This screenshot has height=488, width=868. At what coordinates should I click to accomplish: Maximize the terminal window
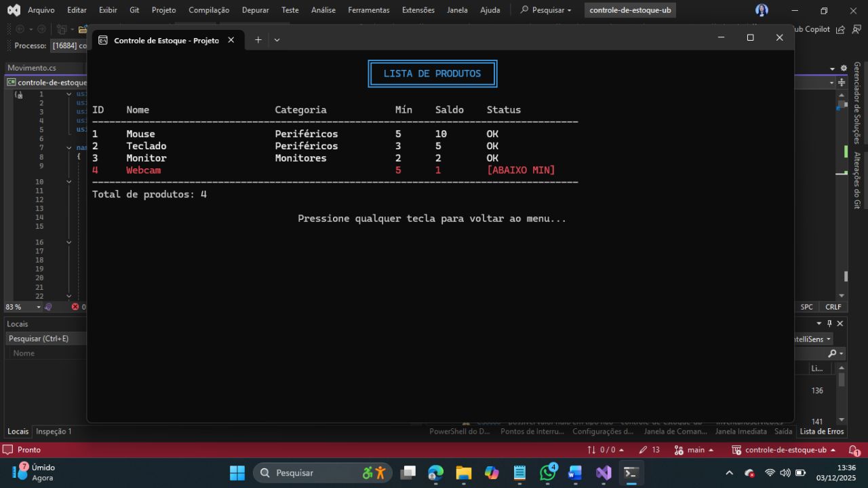point(750,38)
